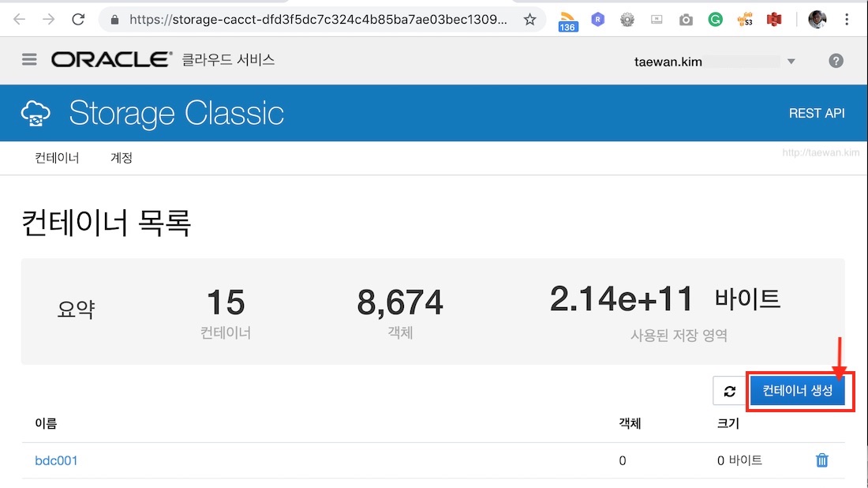Bookmark this page with the star icon
This screenshot has width=868, height=488.
(529, 20)
